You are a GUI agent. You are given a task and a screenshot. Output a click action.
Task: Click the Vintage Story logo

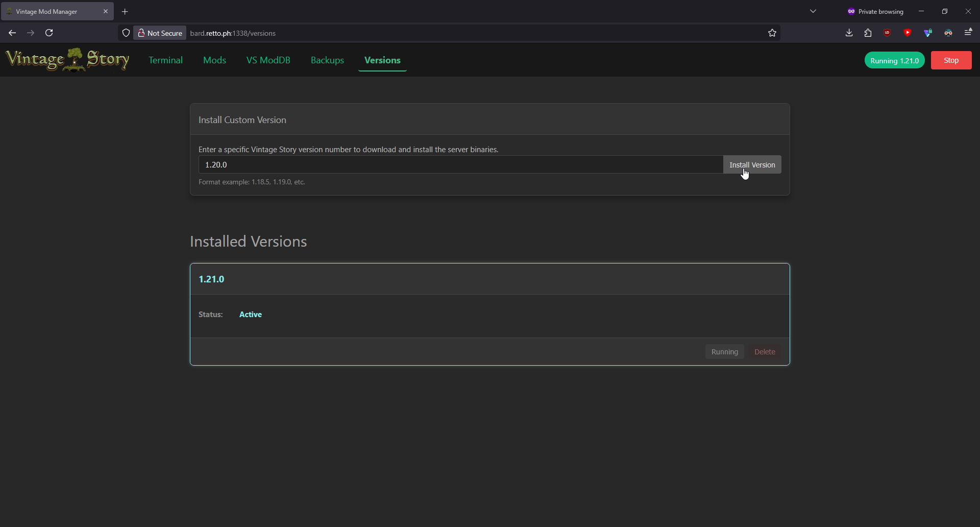(67, 60)
